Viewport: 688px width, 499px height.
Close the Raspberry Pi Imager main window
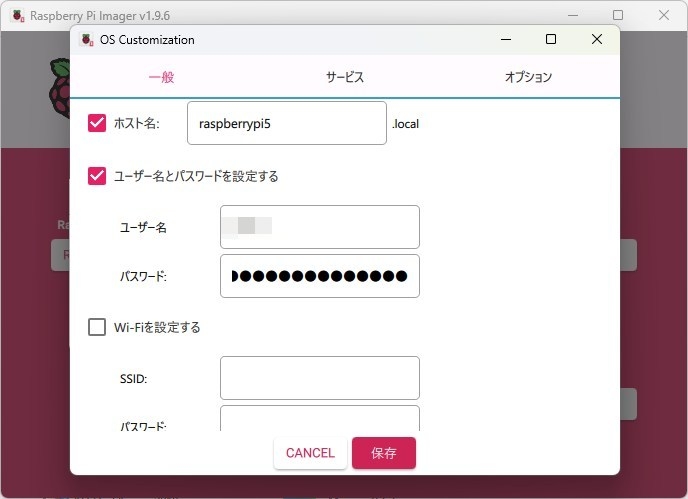point(664,16)
